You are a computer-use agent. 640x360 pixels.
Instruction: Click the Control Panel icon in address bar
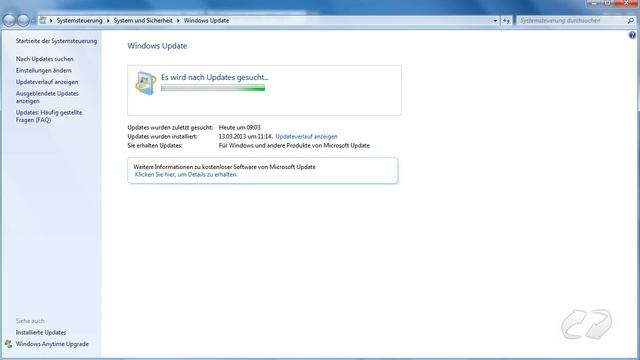[43, 20]
